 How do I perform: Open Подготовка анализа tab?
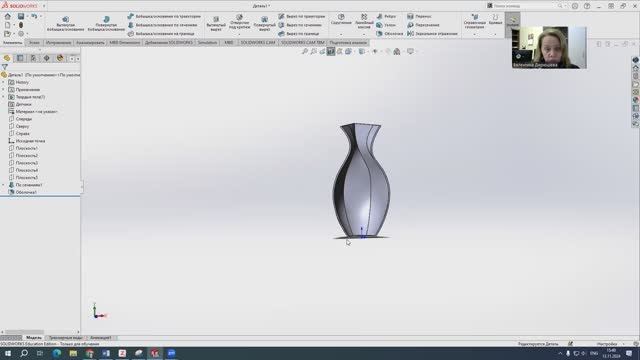tap(348, 42)
